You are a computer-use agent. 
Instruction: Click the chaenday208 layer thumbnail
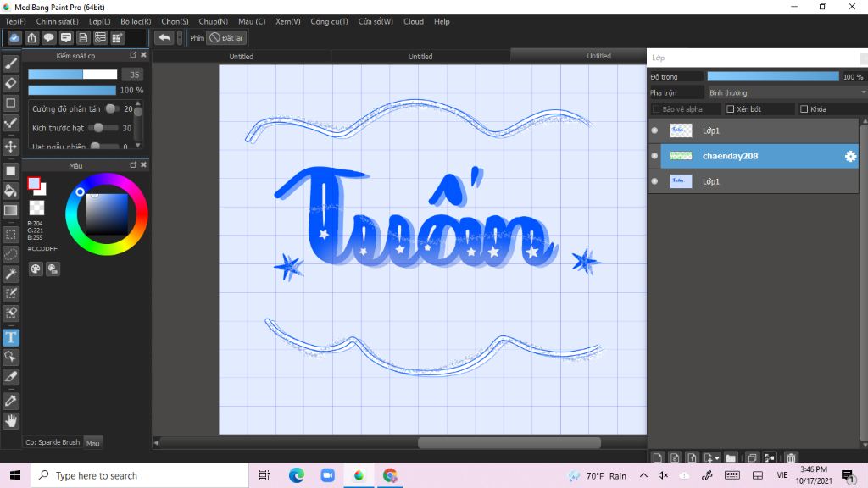pyautogui.click(x=681, y=156)
